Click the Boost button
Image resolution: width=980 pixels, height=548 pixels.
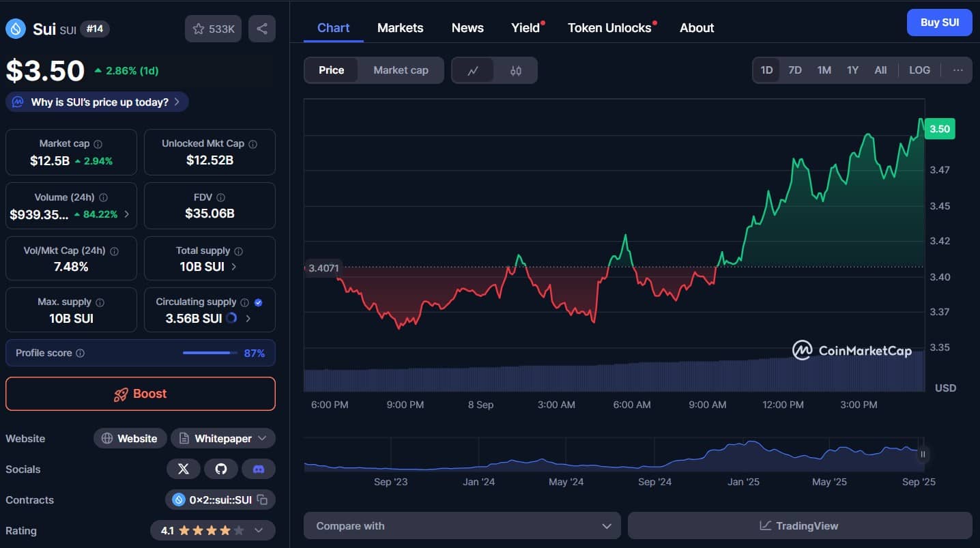[141, 394]
